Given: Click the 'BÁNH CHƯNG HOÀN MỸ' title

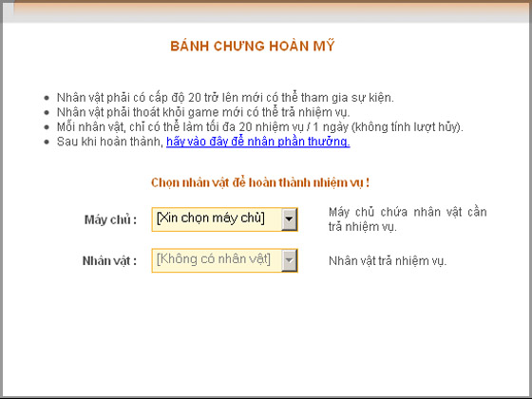Looking at the screenshot, I should coord(253,46).
